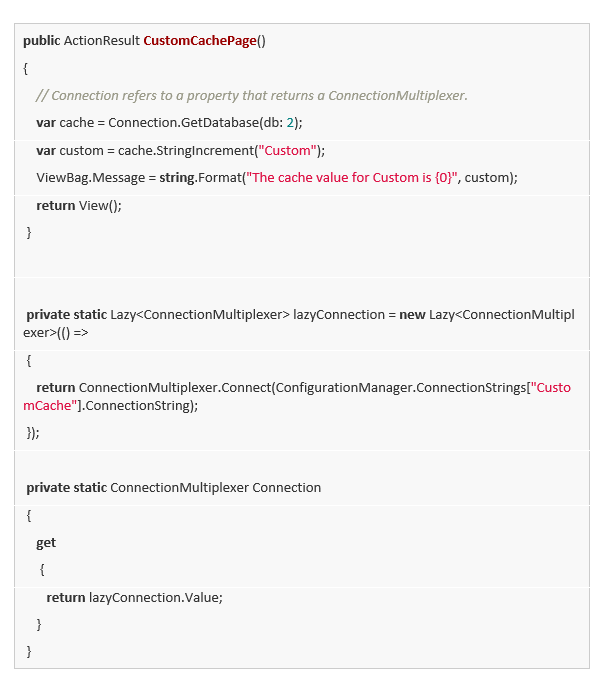Image resolution: width=611 pixels, height=688 pixels.
Task: Click the public keyword on the first line
Action: [x=41, y=41]
